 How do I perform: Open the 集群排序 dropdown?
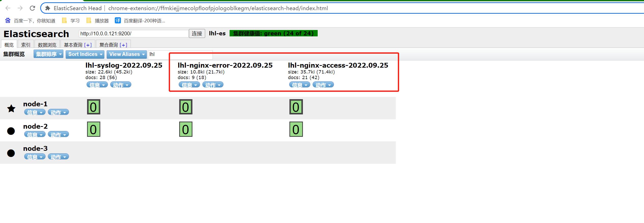click(x=48, y=54)
